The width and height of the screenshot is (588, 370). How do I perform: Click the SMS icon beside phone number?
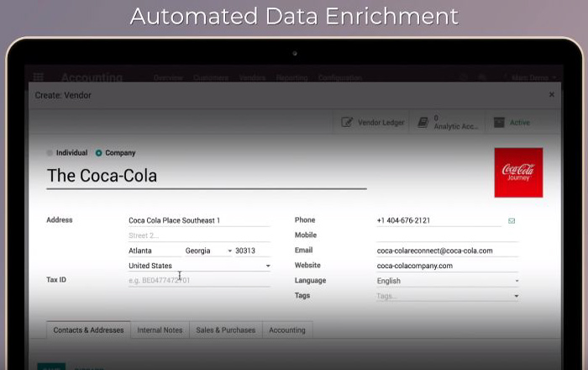[512, 220]
